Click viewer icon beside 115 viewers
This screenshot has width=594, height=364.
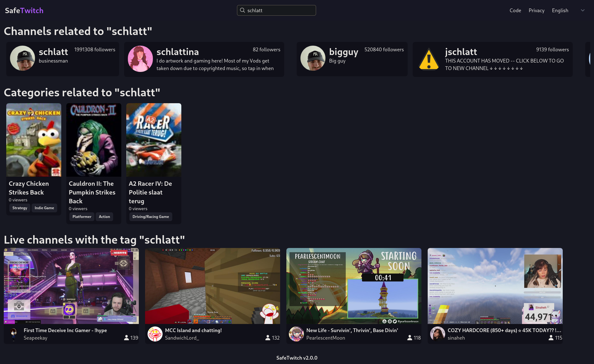551,338
